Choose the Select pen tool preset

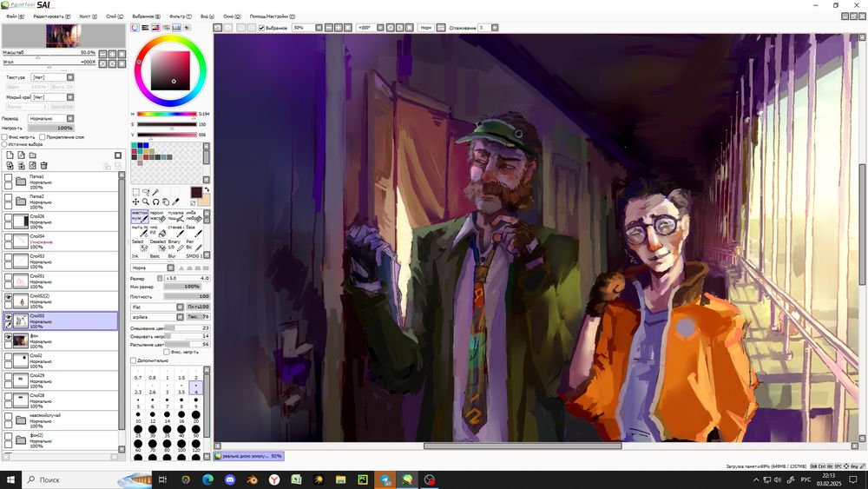(140, 245)
